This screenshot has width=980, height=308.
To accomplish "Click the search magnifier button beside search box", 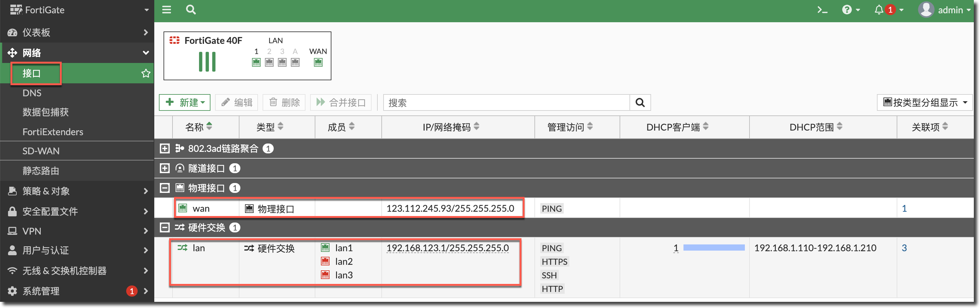I will [x=640, y=102].
